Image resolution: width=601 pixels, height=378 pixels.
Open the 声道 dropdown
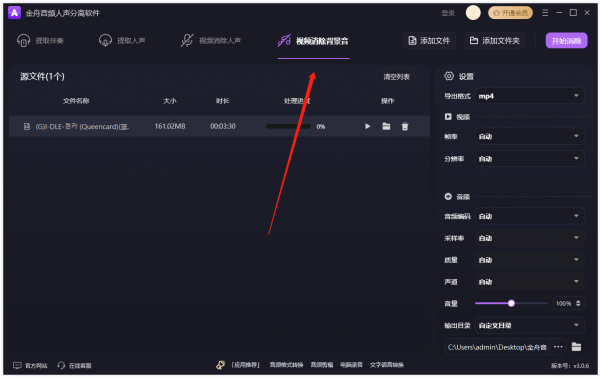point(529,281)
